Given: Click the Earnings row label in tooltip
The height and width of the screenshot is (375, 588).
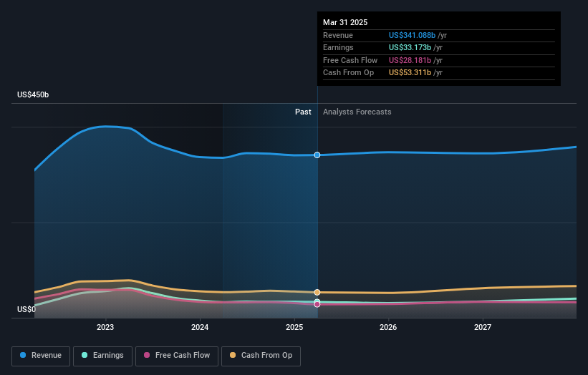Looking at the screenshot, I should click(x=338, y=47).
